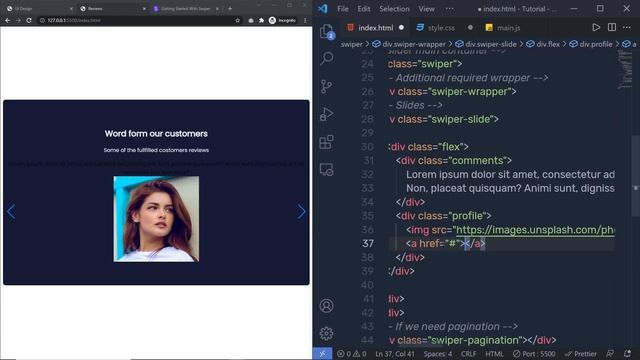
Task: Expand the overflow menu ellipsis in menu bar
Action: point(449,9)
